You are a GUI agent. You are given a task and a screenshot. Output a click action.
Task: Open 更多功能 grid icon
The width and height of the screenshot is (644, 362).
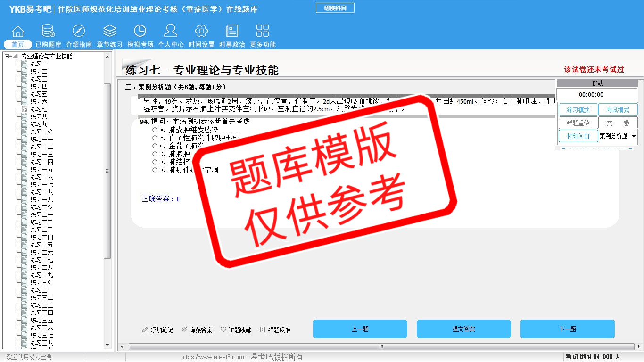pyautogui.click(x=263, y=32)
